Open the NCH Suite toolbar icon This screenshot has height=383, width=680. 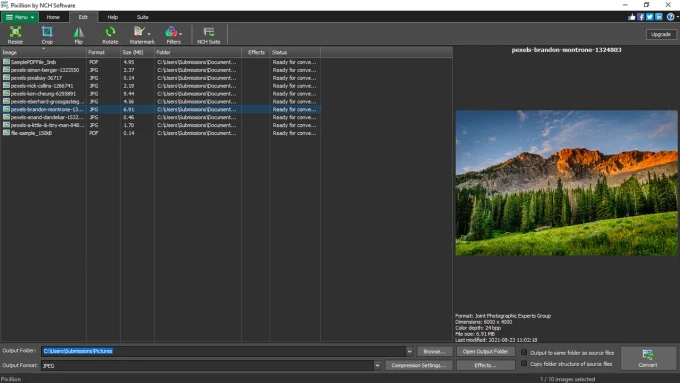(x=209, y=35)
